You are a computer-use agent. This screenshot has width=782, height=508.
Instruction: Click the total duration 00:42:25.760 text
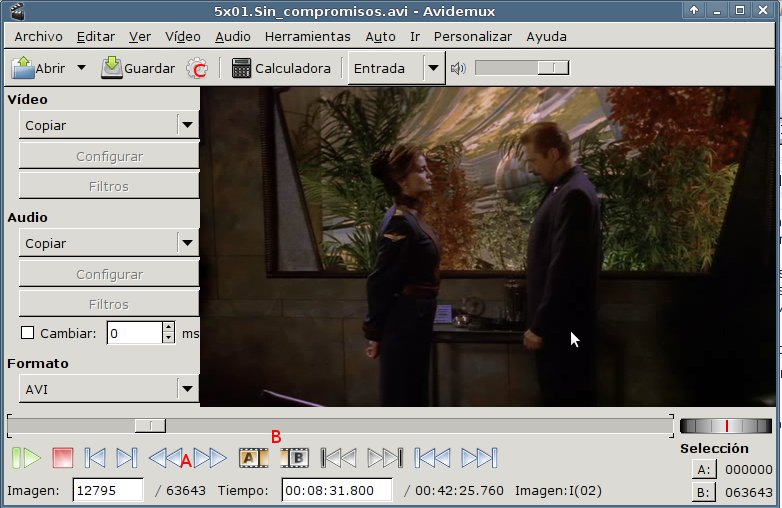[459, 491]
